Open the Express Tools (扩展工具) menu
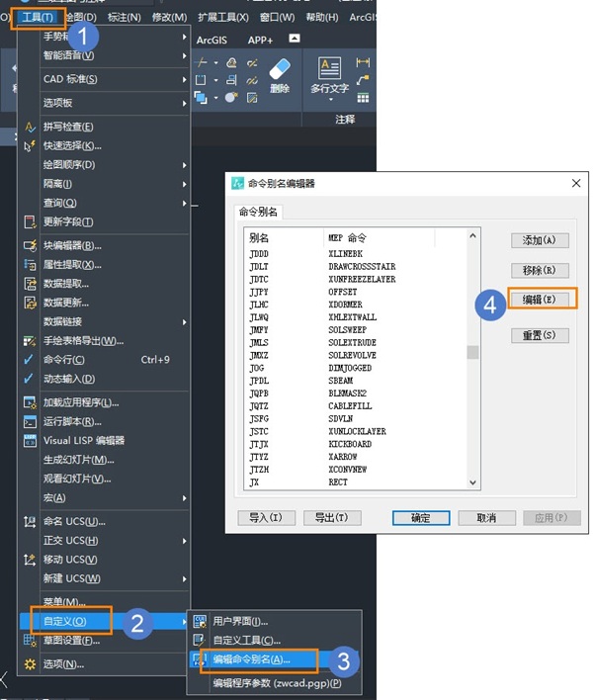Viewport: 593px width, 700px height. (223, 18)
